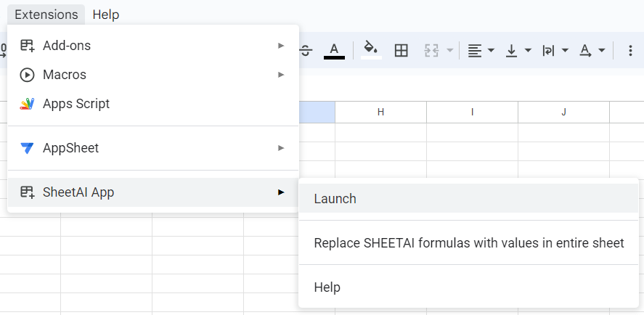644x315 pixels.
Task: Open the Help menu in menu bar
Action: pyautogui.click(x=106, y=15)
